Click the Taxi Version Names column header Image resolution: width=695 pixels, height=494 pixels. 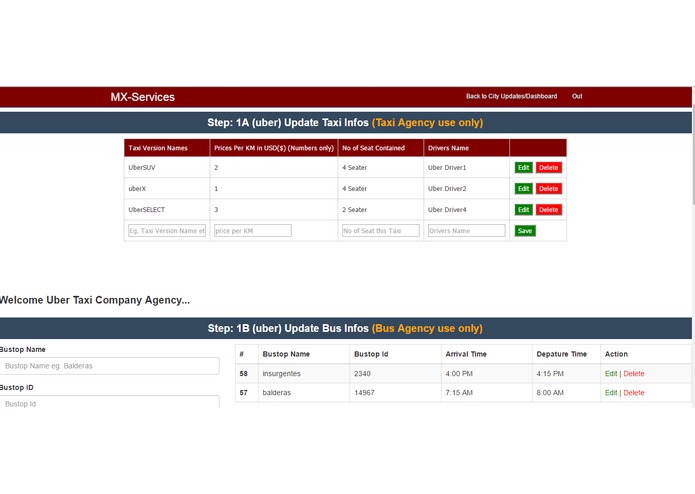coord(167,148)
